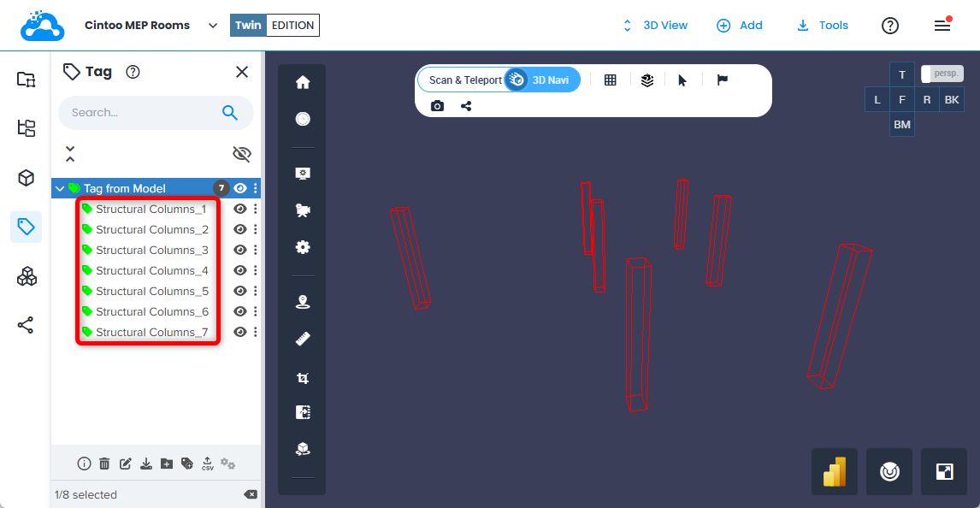Open the work zones hierarchy sidebar icon
This screenshot has height=508, width=980.
pos(27,128)
